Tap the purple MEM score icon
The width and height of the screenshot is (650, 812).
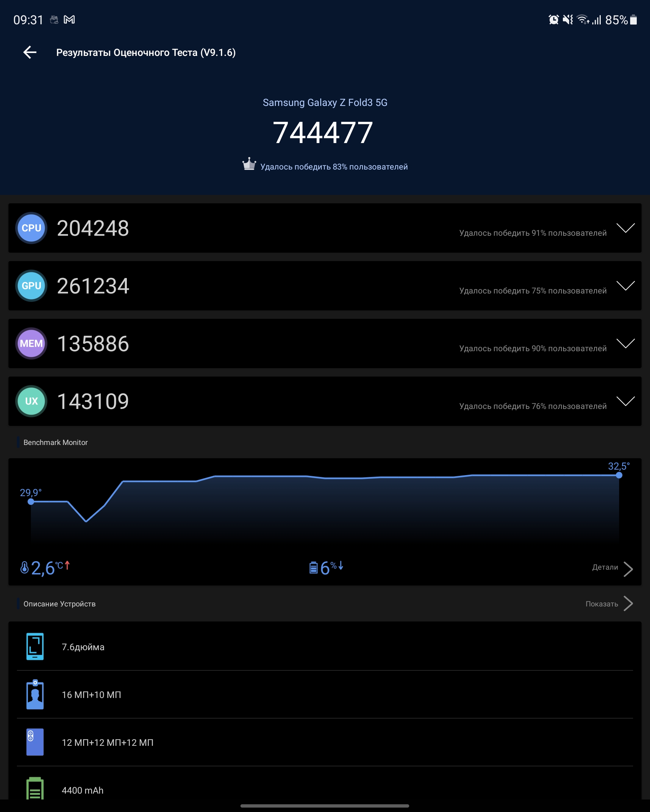pos(31,343)
